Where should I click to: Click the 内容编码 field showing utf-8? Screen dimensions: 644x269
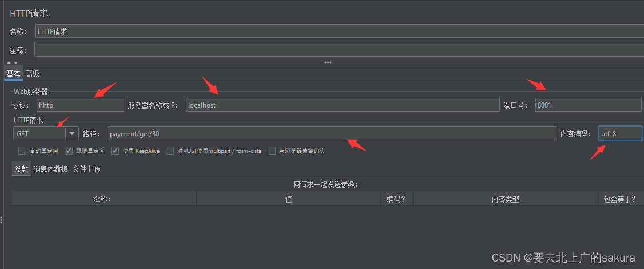pos(620,134)
